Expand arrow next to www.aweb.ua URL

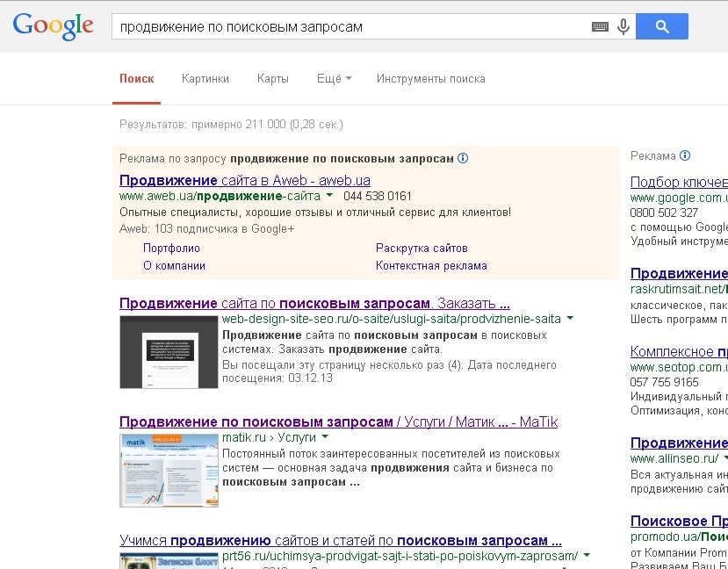[x=329, y=196]
